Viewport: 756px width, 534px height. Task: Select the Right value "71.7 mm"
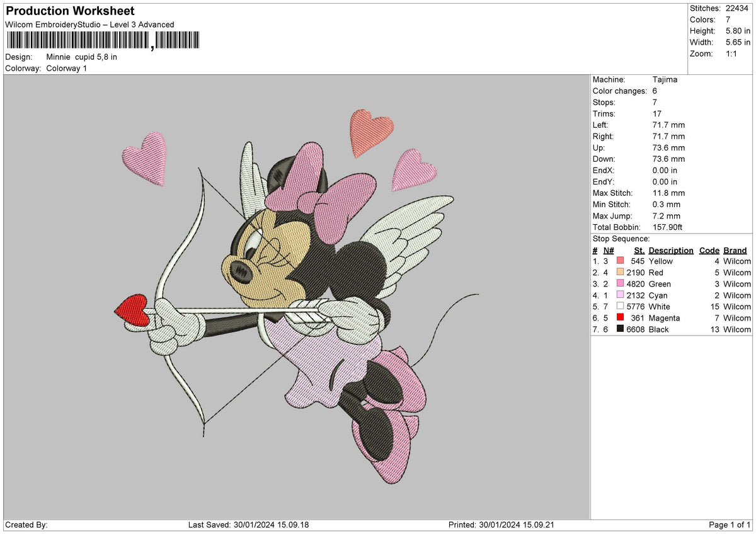click(668, 137)
